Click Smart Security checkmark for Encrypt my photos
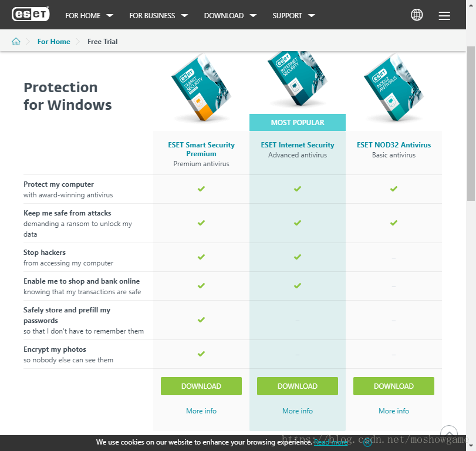The width and height of the screenshot is (476, 451). coord(201,354)
